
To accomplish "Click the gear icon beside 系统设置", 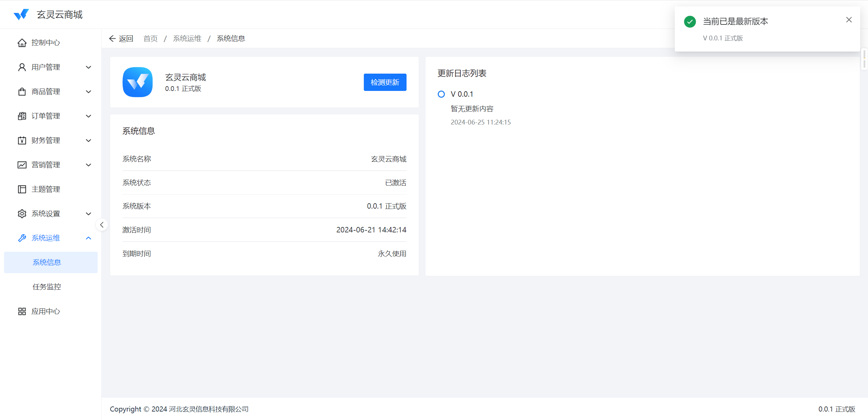I will point(22,214).
